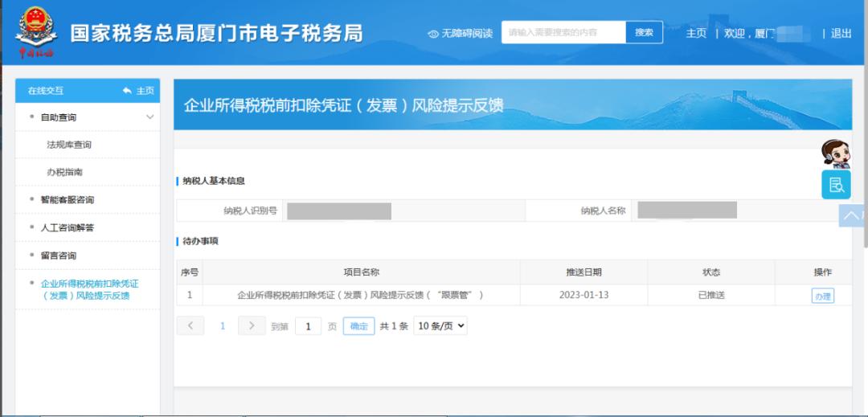Open the 10条/页 page size dropdown
The height and width of the screenshot is (417, 868).
[440, 325]
